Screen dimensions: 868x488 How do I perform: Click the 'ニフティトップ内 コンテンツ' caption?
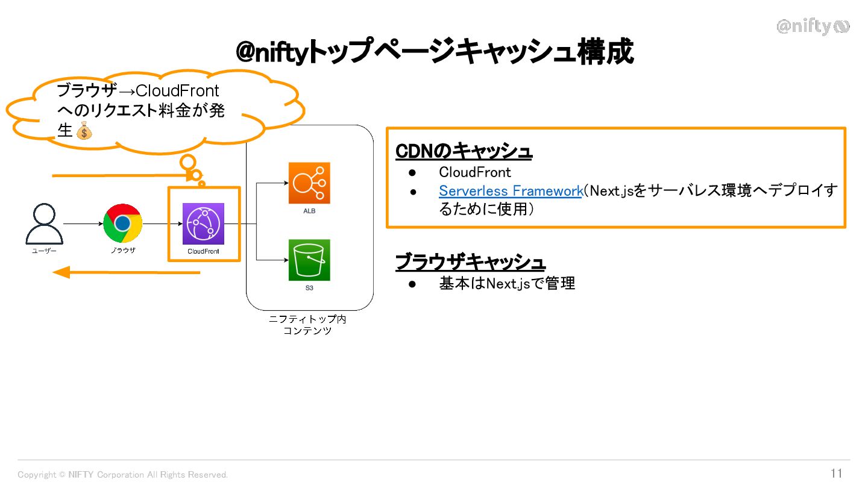click(308, 325)
